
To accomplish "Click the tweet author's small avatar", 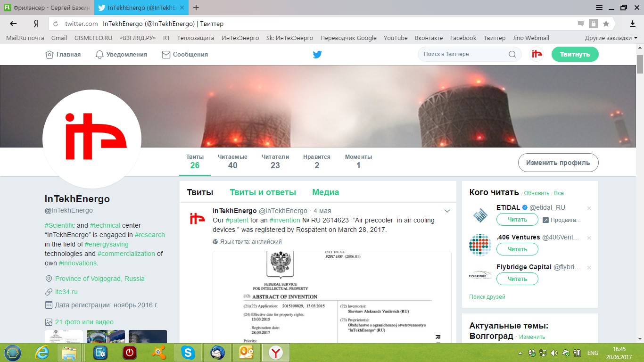I will (x=197, y=218).
